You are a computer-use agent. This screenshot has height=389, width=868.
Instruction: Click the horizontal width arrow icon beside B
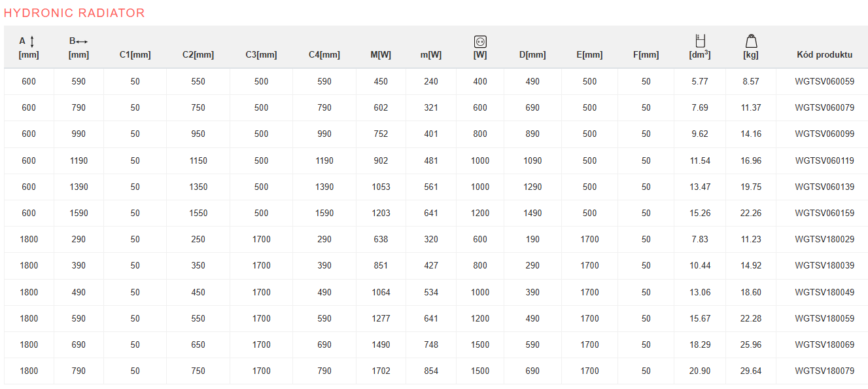(82, 41)
